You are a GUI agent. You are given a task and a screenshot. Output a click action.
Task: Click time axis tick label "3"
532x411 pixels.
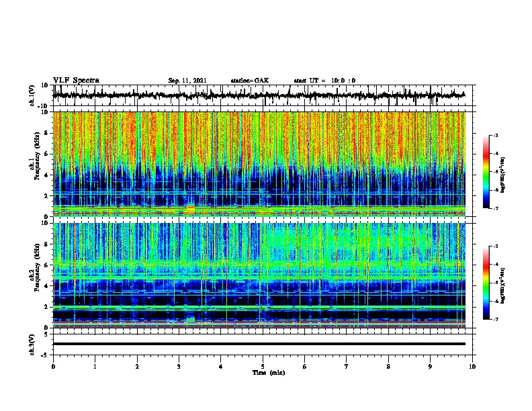(x=179, y=367)
